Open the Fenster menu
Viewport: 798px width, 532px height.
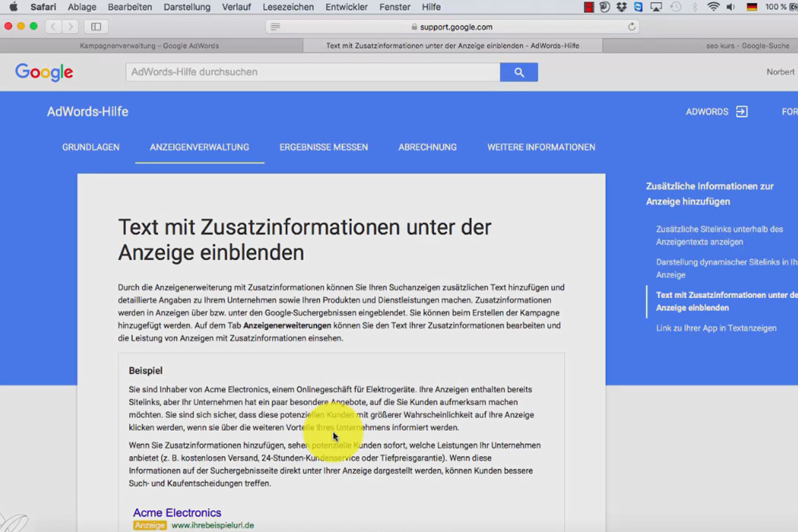[x=395, y=7]
